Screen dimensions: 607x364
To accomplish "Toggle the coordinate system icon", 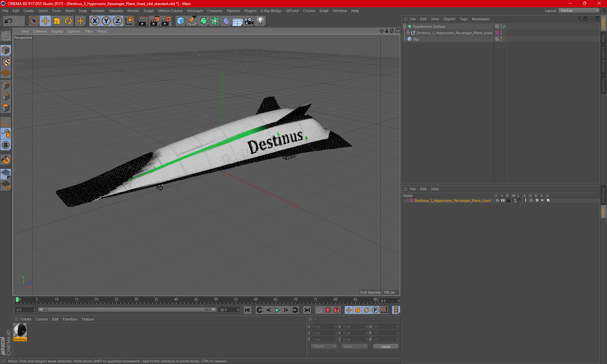I will [129, 21].
